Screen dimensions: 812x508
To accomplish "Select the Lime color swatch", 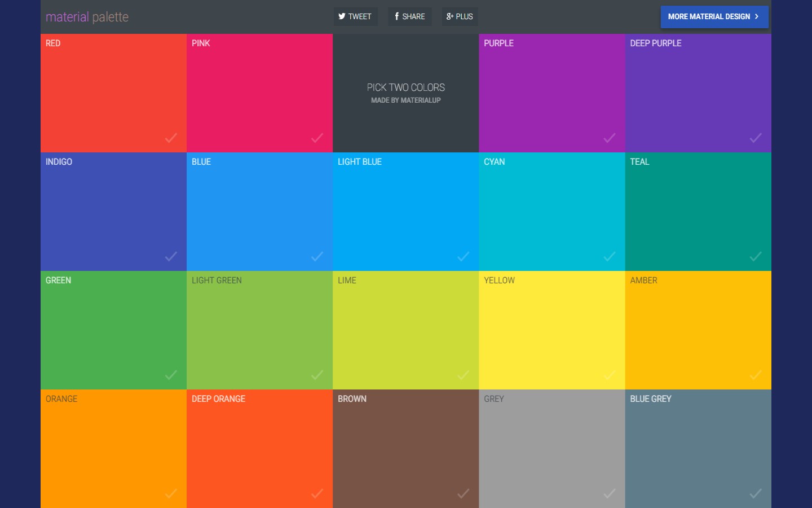I will 405,330.
